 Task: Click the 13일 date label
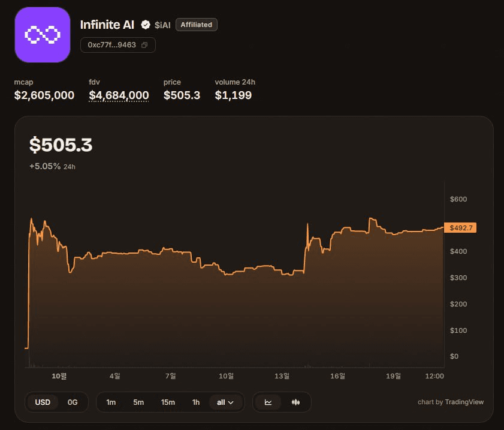pos(282,376)
